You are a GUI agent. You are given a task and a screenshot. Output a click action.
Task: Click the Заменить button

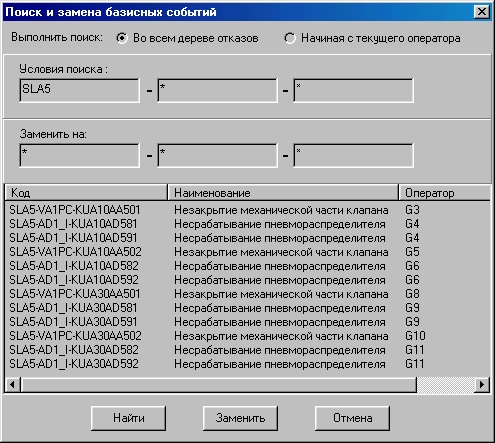click(240, 418)
